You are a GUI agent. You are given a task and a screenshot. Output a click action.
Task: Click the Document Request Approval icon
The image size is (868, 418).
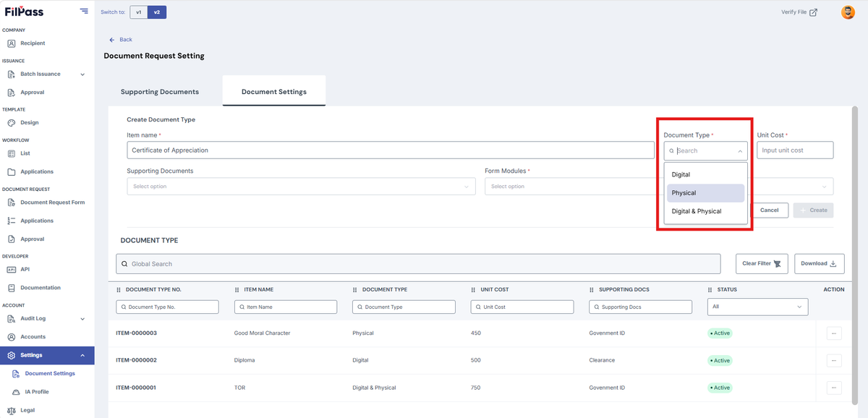tap(12, 239)
